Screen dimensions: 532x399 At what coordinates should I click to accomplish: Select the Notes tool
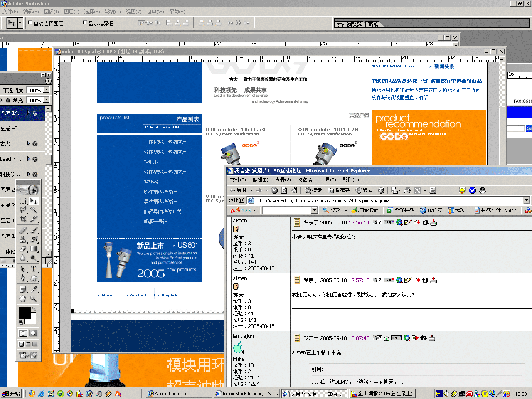(23, 289)
